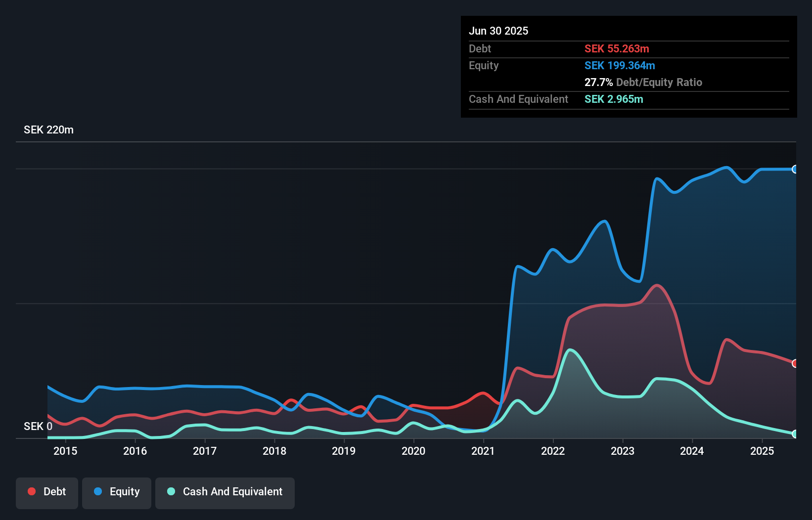Click the 2015 x-axis label
812x520 pixels.
65,451
